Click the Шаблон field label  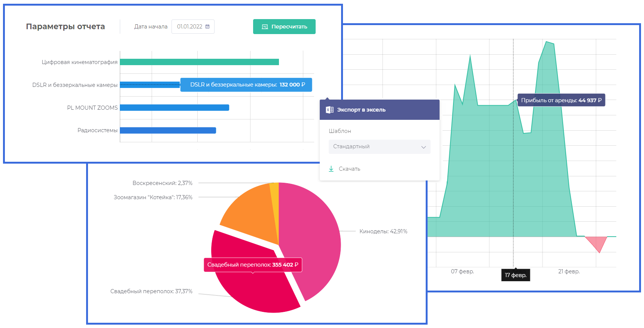(340, 131)
